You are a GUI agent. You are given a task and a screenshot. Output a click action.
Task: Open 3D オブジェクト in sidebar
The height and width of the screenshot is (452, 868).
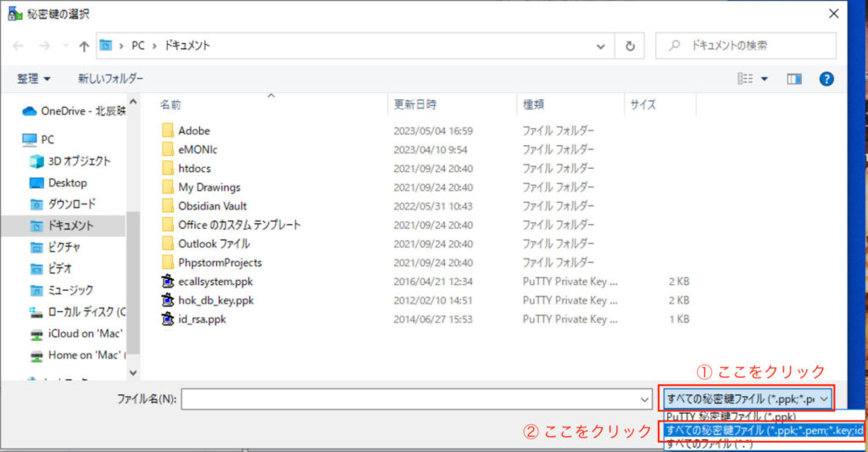[70, 161]
